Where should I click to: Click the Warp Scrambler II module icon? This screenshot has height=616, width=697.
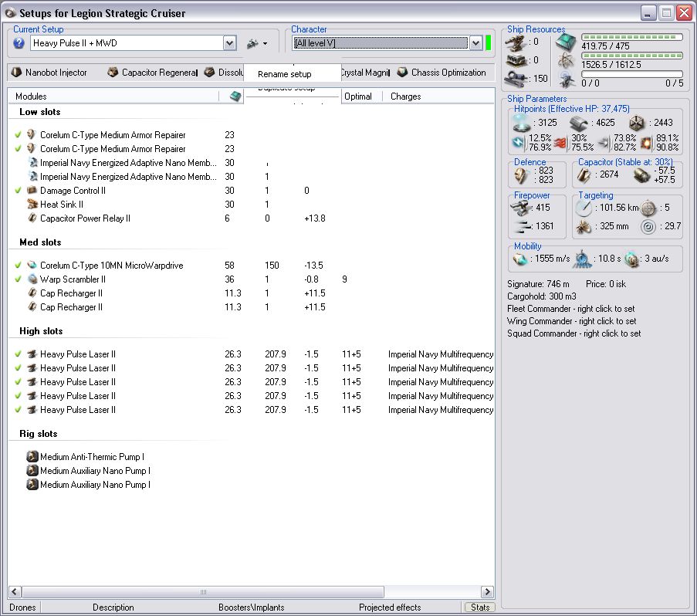(32, 279)
